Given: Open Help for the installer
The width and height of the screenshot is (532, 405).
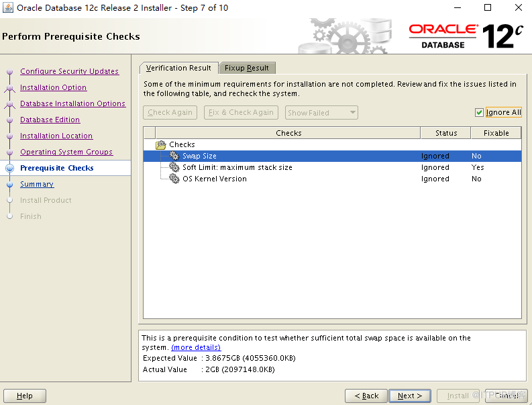Looking at the screenshot, I should coord(25,396).
